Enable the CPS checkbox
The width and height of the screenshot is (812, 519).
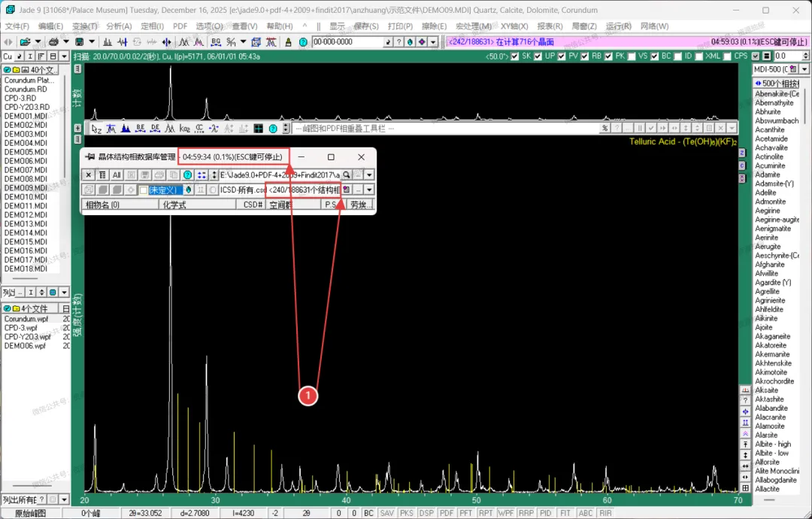(x=727, y=56)
